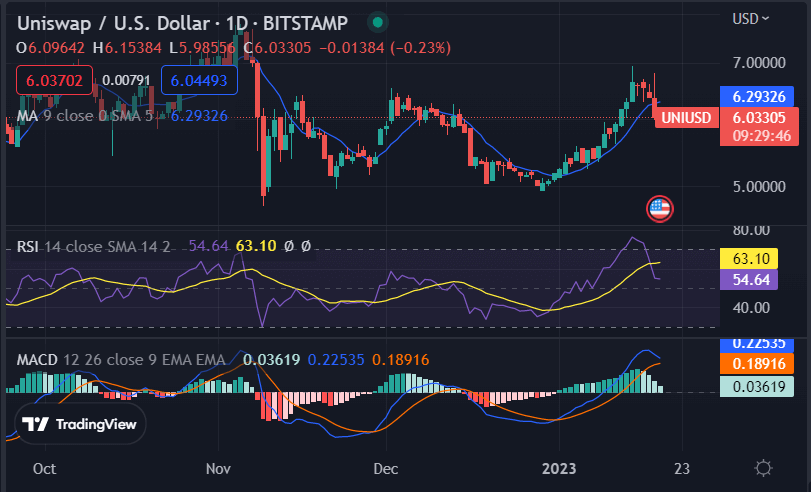Click the 23 date label on time axis

click(x=682, y=469)
